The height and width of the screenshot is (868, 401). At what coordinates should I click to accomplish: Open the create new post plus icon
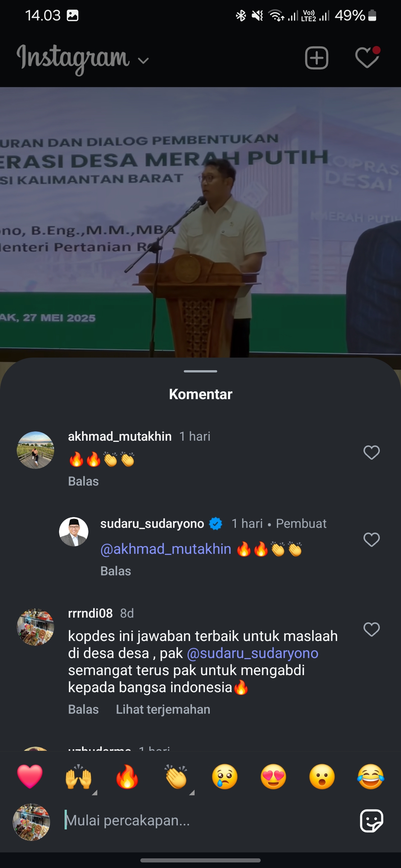click(316, 58)
